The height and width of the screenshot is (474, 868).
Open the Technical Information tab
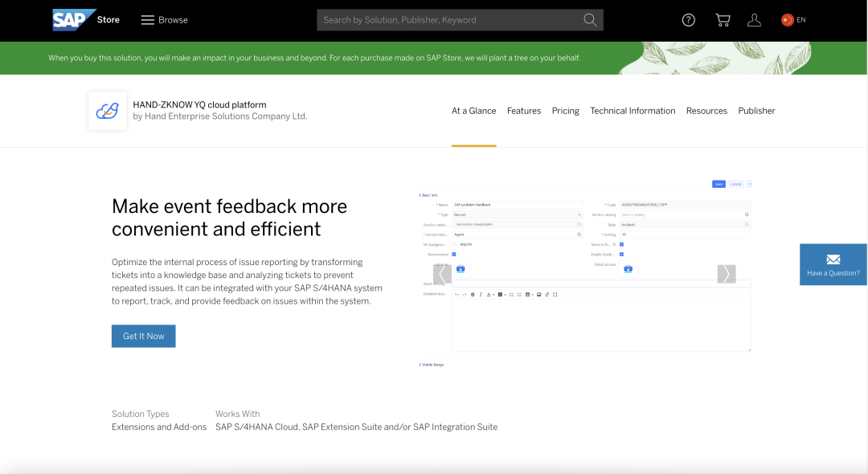point(633,111)
